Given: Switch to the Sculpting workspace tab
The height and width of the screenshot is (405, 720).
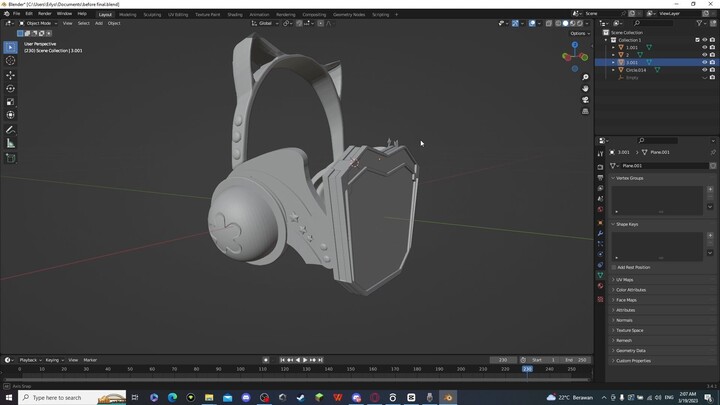Looking at the screenshot, I should click(152, 14).
